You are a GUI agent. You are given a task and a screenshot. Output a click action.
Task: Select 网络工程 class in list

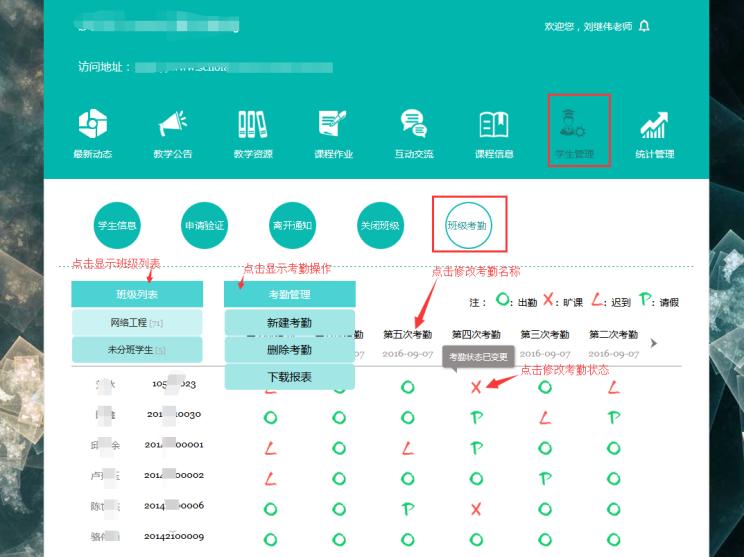[137, 322]
